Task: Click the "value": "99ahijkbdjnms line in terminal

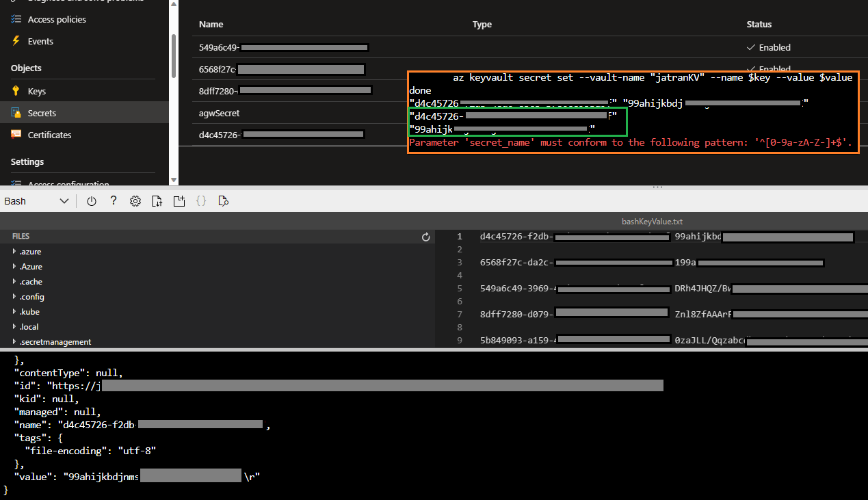Action: pyautogui.click(x=137, y=476)
